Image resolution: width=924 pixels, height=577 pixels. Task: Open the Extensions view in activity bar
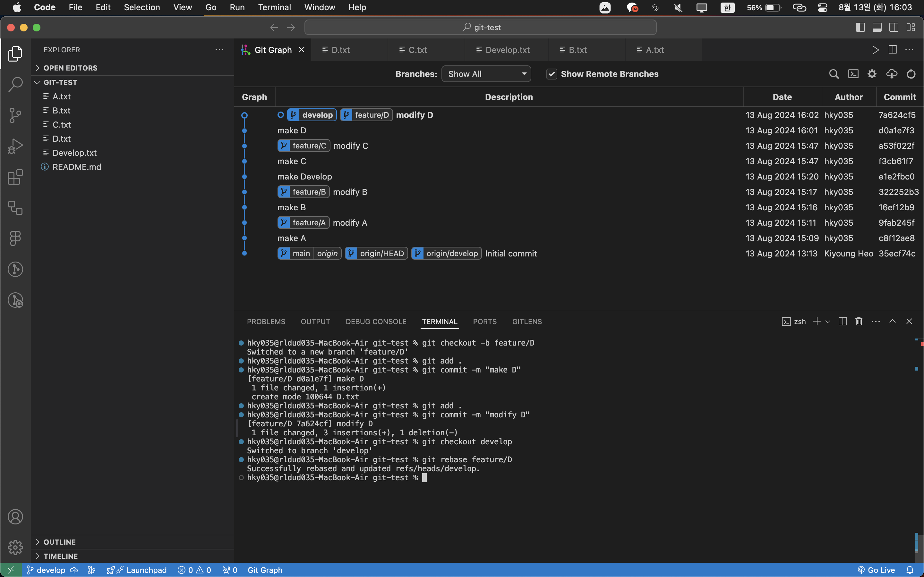click(15, 177)
